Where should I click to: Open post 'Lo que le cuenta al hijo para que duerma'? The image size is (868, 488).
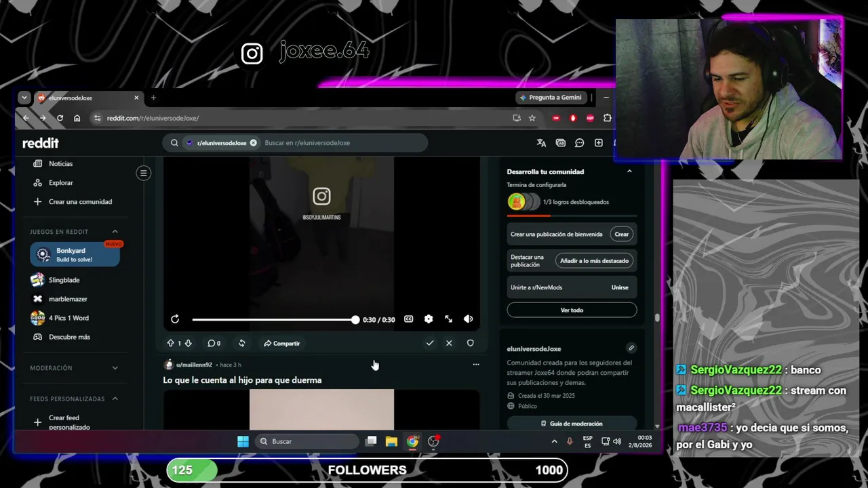coord(242,380)
